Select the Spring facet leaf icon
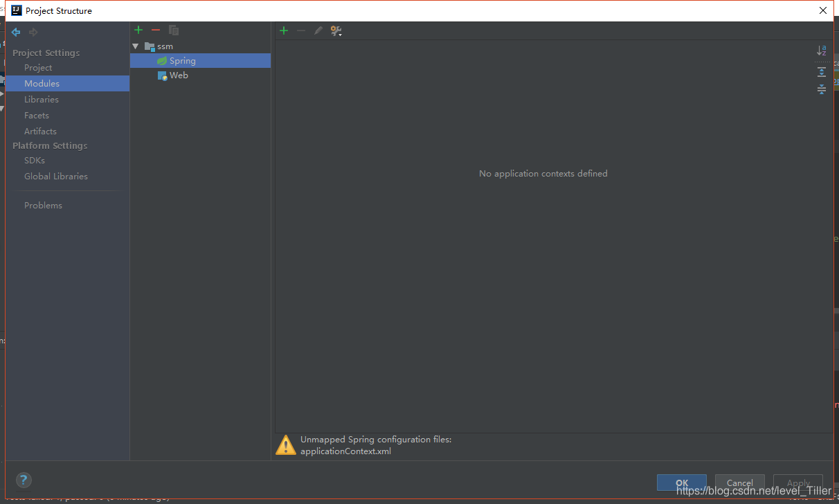 tap(162, 61)
